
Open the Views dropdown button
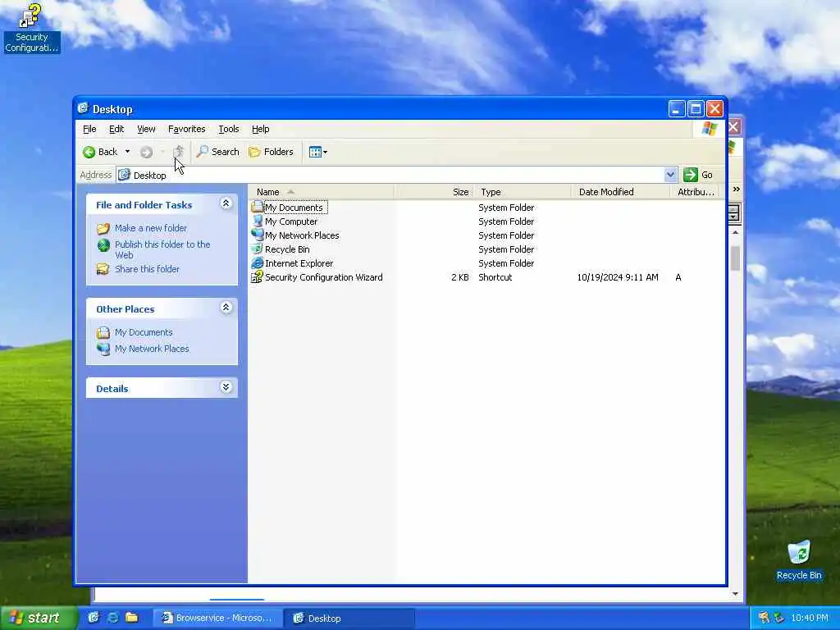[x=318, y=152]
